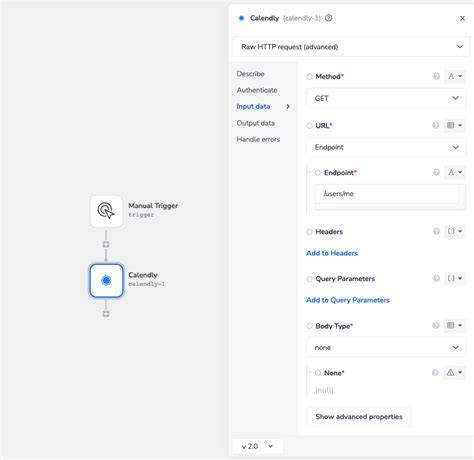Toggle the radio circle beside Method
The height and width of the screenshot is (460, 474).
(x=309, y=77)
